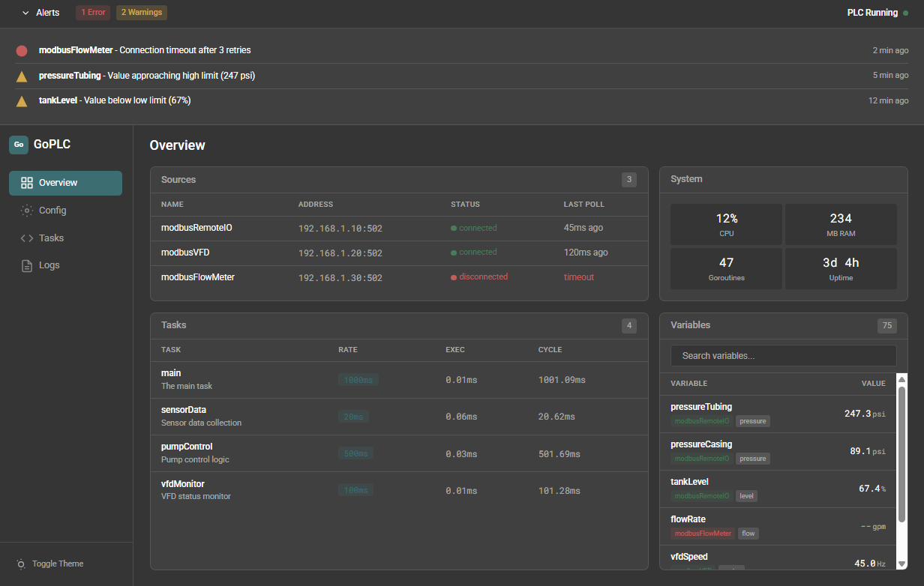Viewport: 924px width, 586px height.
Task: Click the Tasks code-brackets icon
Action: tap(27, 238)
